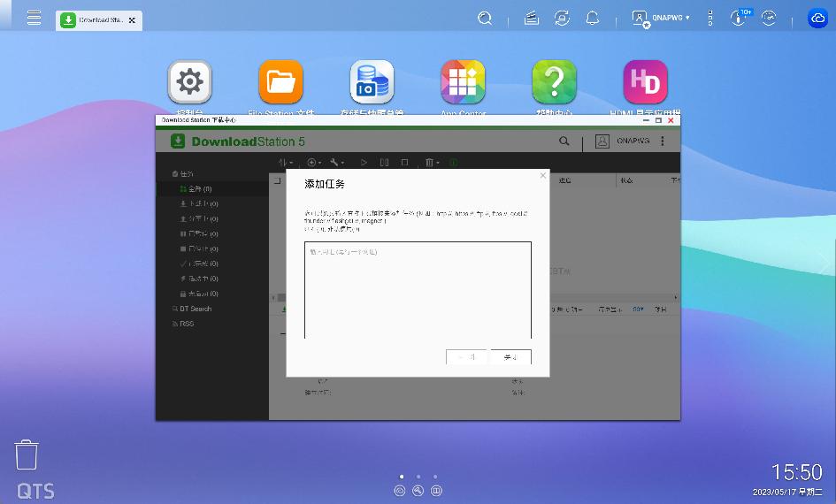Click the pause toolbar button
Screen dimensions: 836x504
click(385, 163)
